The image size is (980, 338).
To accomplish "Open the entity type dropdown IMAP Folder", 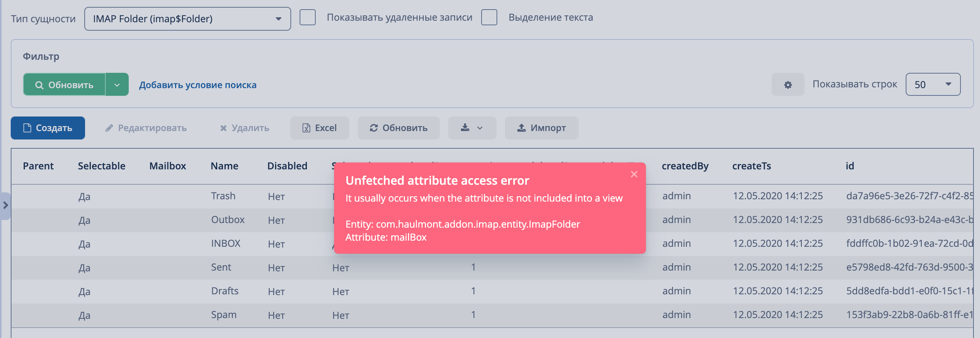I will click(x=187, y=19).
